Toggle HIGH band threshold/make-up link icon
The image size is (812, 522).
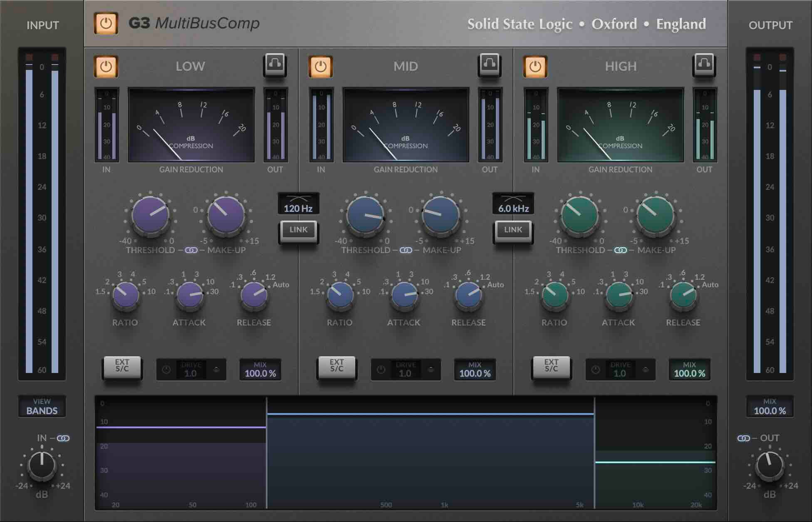(x=621, y=250)
